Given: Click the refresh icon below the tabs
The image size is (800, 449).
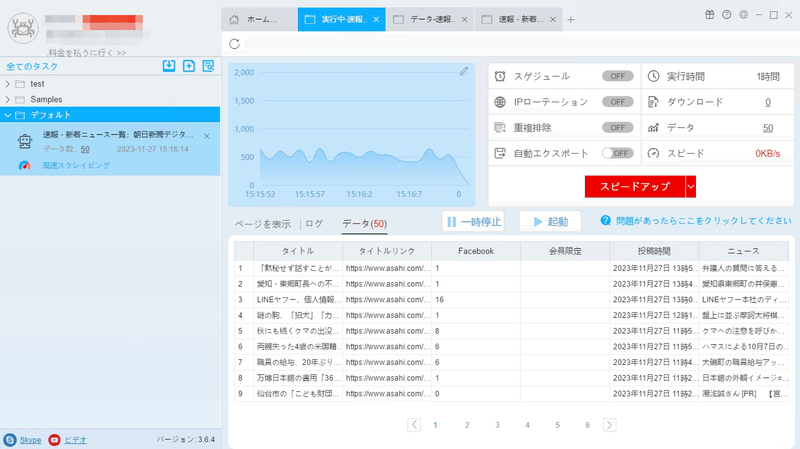Looking at the screenshot, I should (234, 44).
